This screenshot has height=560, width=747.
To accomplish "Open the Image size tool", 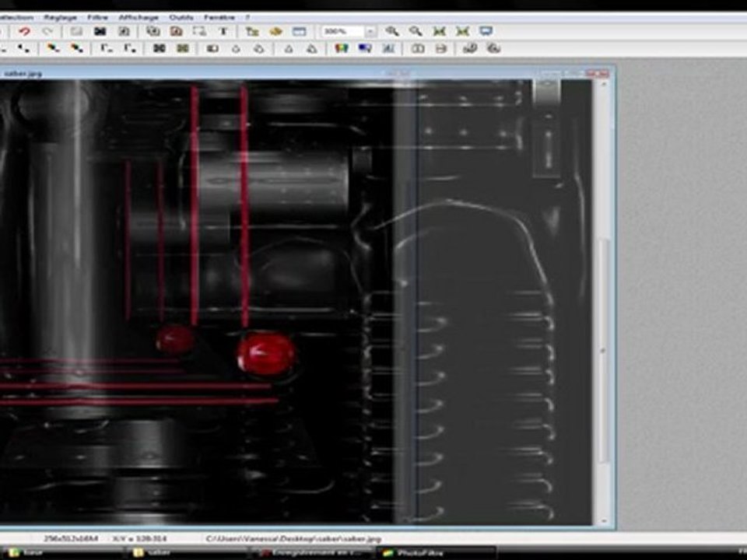I will [153, 31].
